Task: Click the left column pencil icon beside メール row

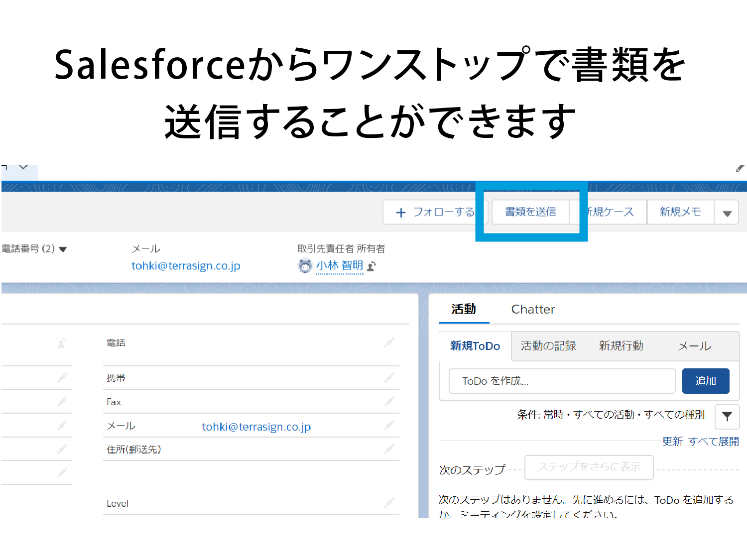Action: [62, 425]
